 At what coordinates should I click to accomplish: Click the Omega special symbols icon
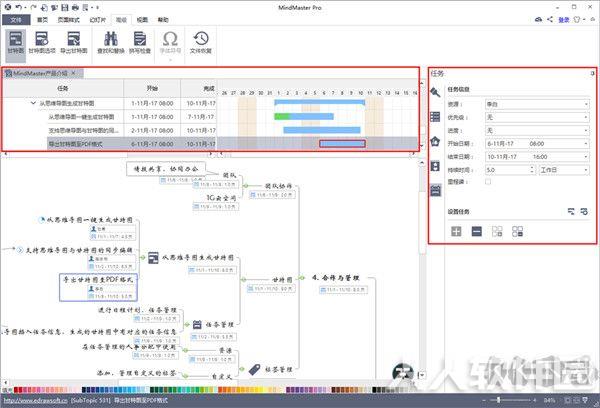[170, 39]
